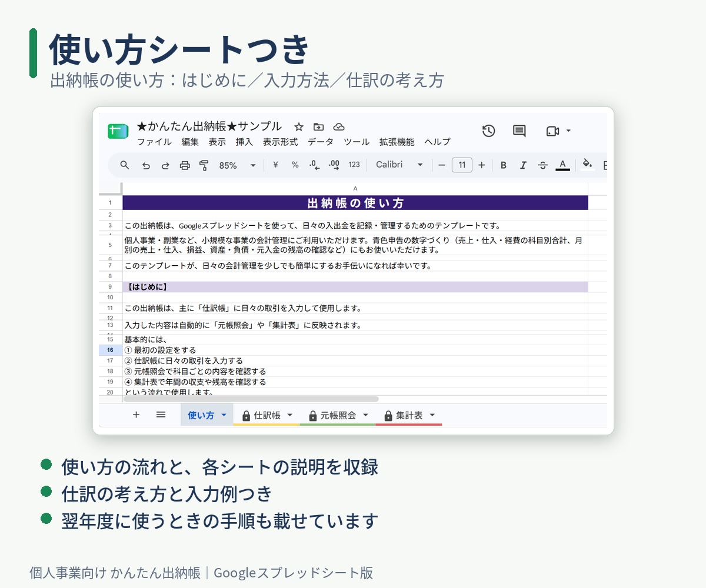Activate the paint format tool
The width and height of the screenshot is (706, 588).
[204, 165]
